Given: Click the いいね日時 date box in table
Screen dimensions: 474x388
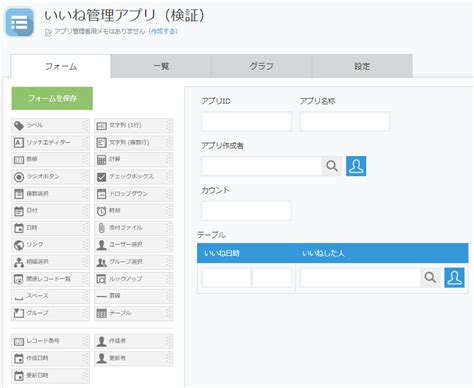Looking at the screenshot, I should point(226,277).
